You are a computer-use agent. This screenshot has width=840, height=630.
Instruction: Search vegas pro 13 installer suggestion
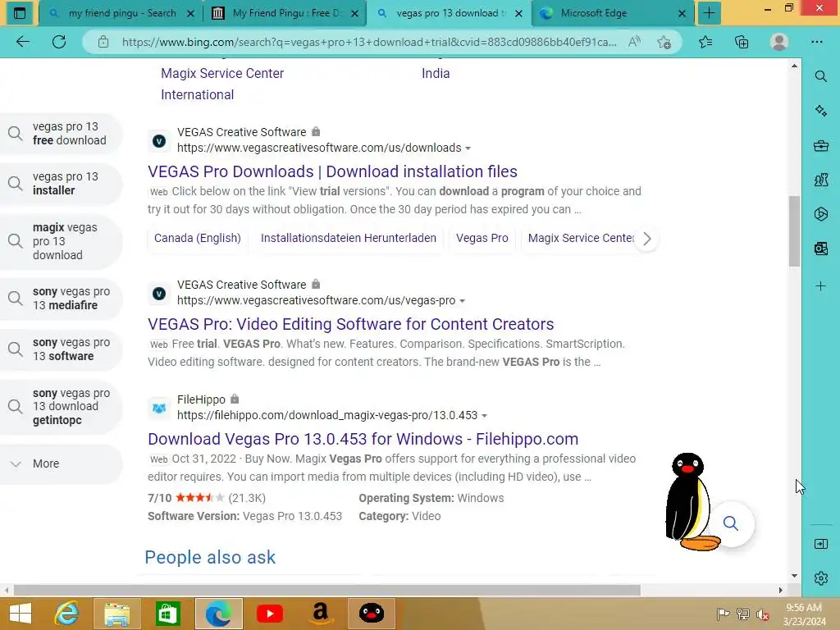tap(62, 183)
